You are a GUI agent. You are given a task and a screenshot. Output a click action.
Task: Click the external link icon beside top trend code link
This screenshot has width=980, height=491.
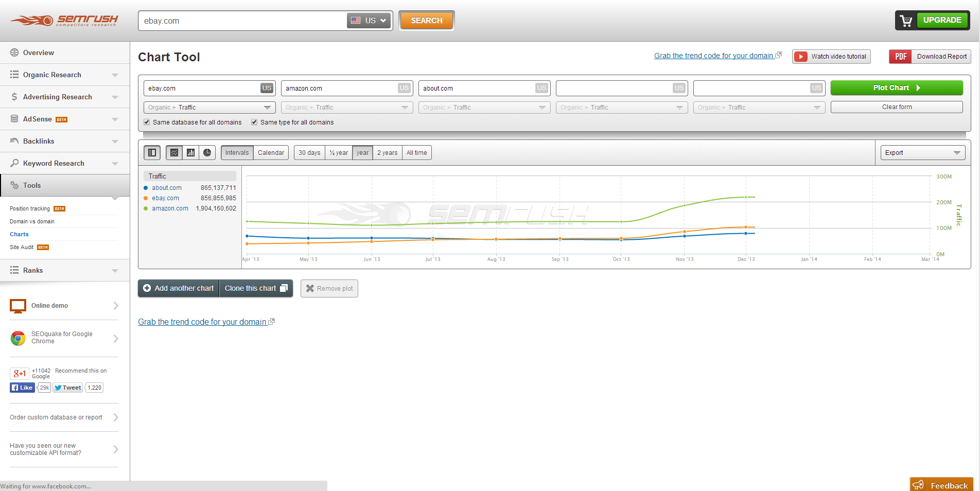pos(779,55)
